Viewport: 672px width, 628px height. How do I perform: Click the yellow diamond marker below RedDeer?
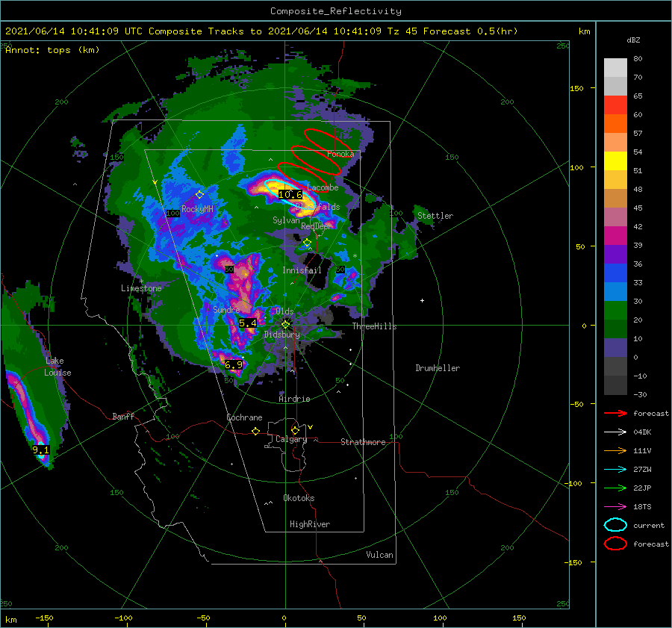(x=307, y=243)
